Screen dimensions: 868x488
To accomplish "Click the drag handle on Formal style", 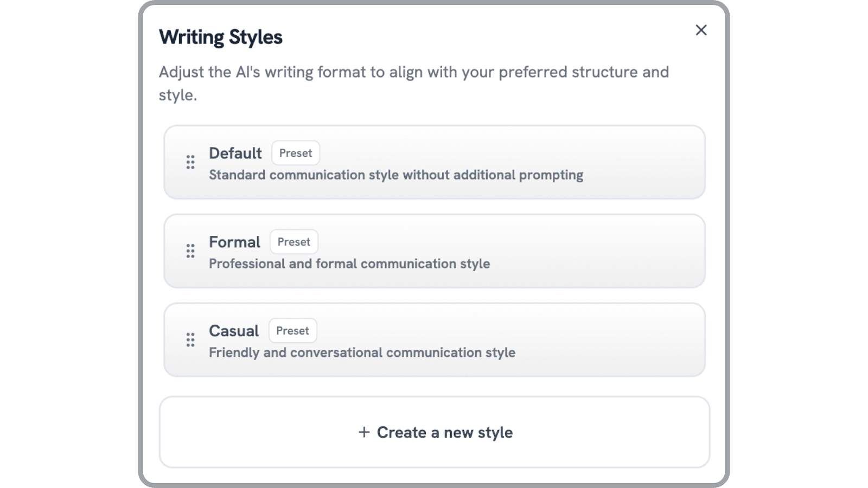I will coord(190,251).
